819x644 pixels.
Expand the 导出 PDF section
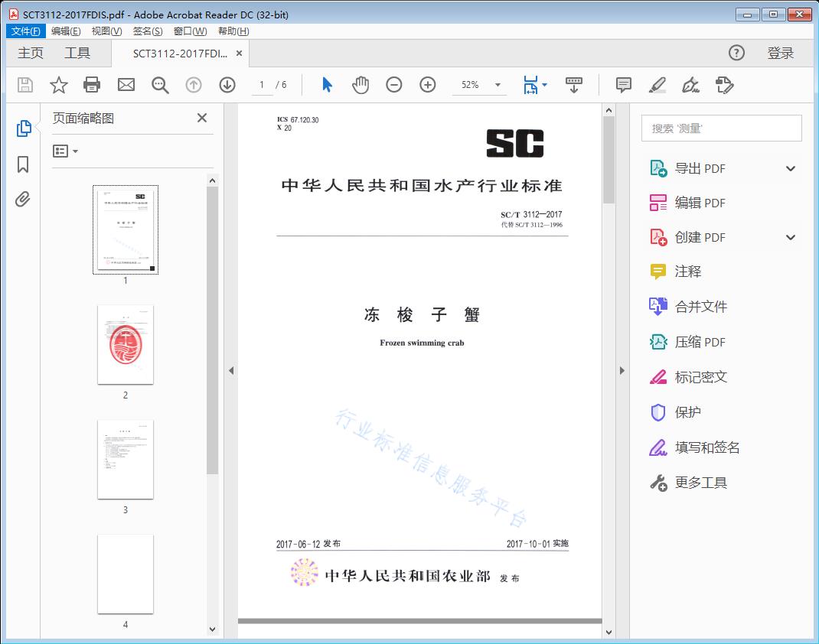tap(791, 168)
